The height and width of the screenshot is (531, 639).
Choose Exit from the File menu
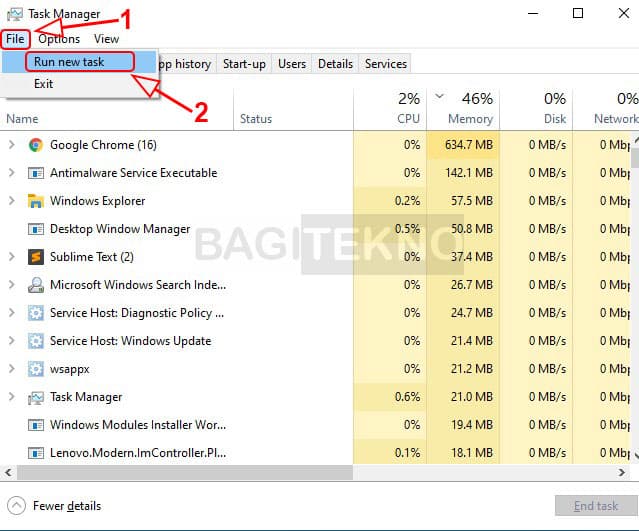click(x=79, y=84)
